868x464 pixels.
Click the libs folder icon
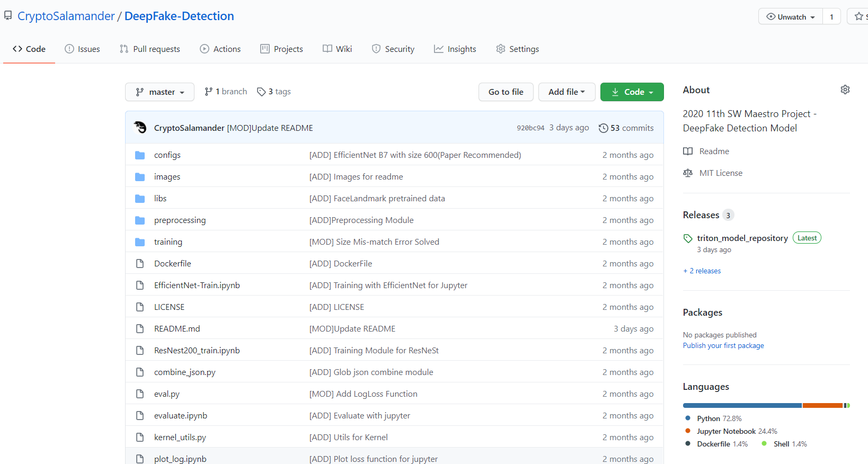point(140,199)
